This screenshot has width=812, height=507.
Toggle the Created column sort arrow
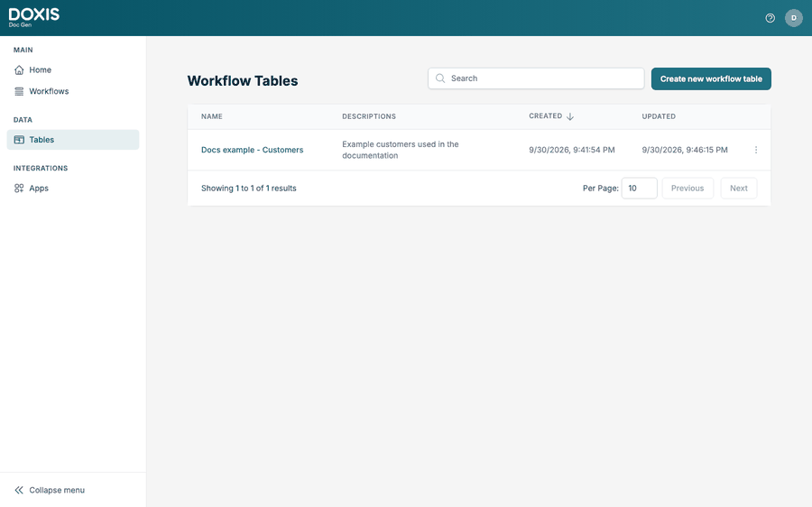tap(570, 116)
